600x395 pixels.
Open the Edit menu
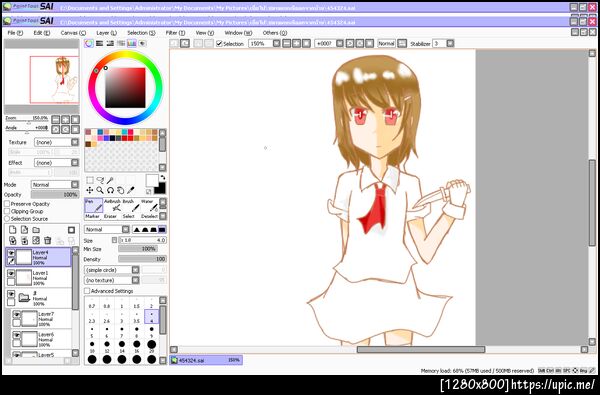click(42, 33)
